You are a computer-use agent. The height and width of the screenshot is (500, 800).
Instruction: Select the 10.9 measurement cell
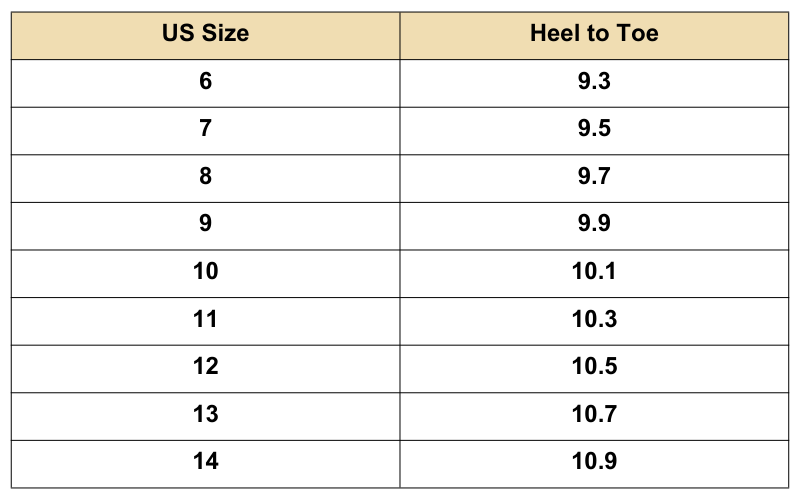(x=594, y=462)
